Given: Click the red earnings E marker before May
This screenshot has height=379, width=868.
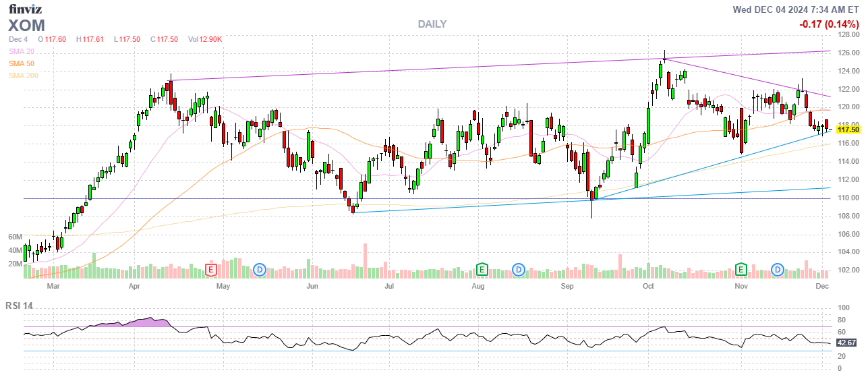Looking at the screenshot, I should click(x=210, y=270).
